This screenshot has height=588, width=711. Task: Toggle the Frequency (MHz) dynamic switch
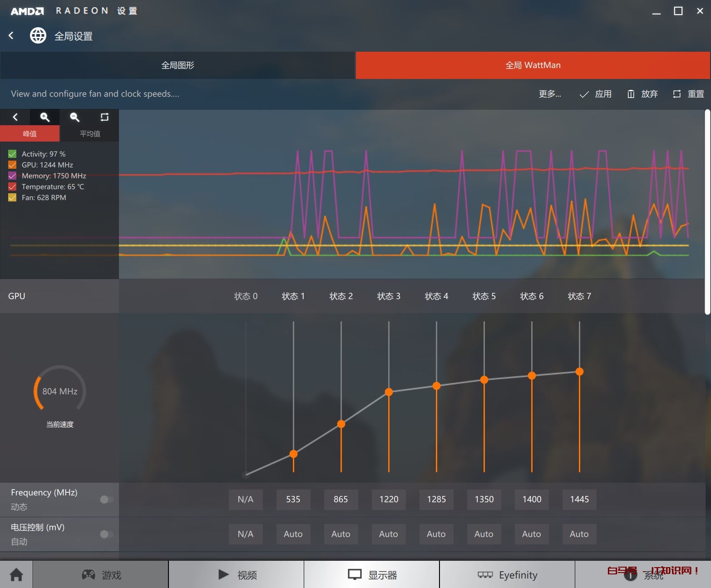107,500
